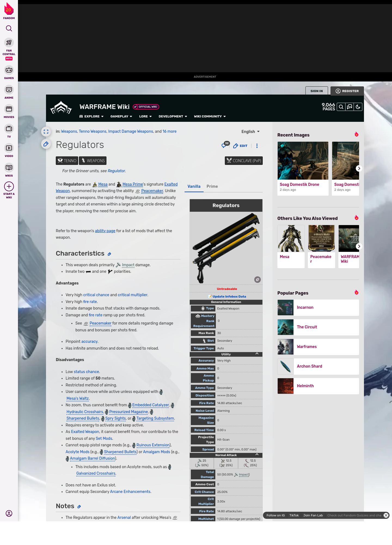Open the TV sidebar icon
392x545 pixels.
9,128
